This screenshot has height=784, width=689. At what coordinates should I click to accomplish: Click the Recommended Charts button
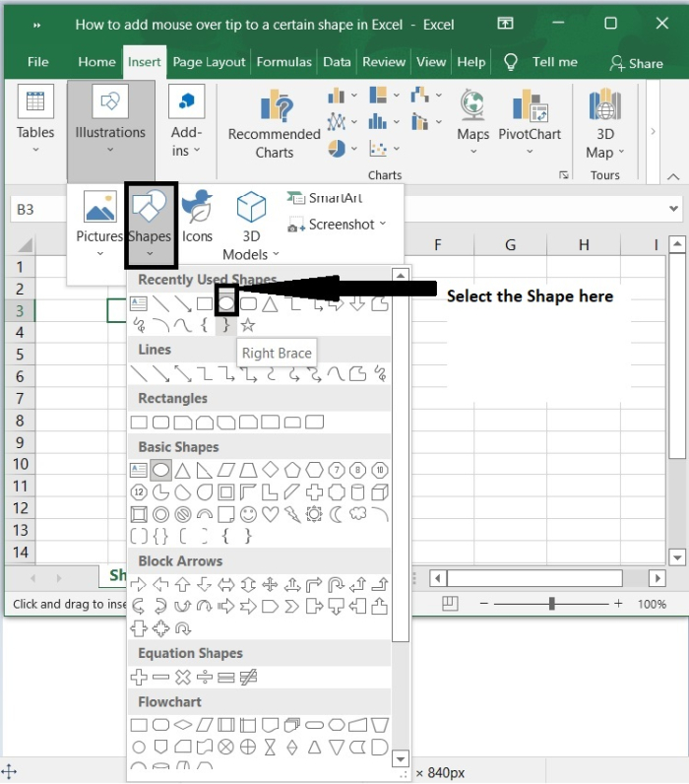pos(275,124)
